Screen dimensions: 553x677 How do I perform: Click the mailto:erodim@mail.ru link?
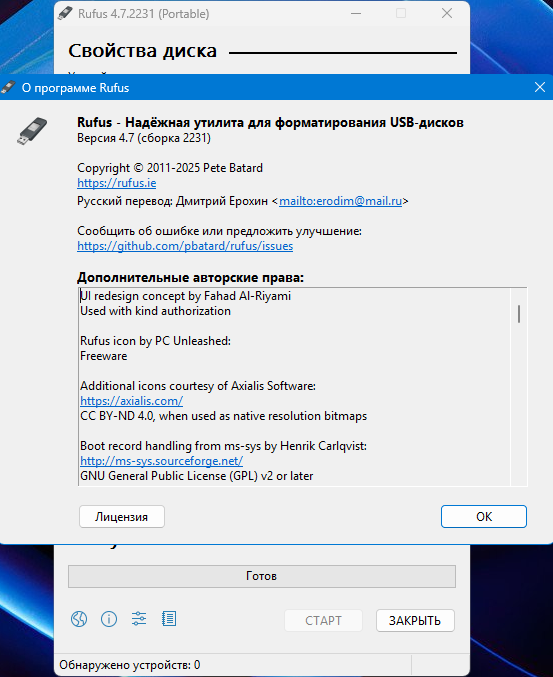pos(340,201)
